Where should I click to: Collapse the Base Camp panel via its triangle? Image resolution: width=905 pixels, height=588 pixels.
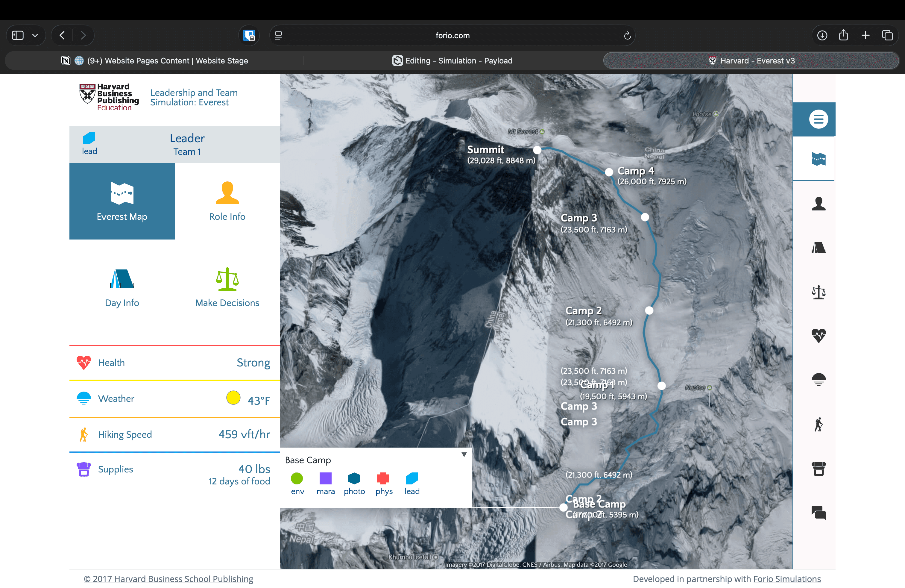click(x=464, y=454)
